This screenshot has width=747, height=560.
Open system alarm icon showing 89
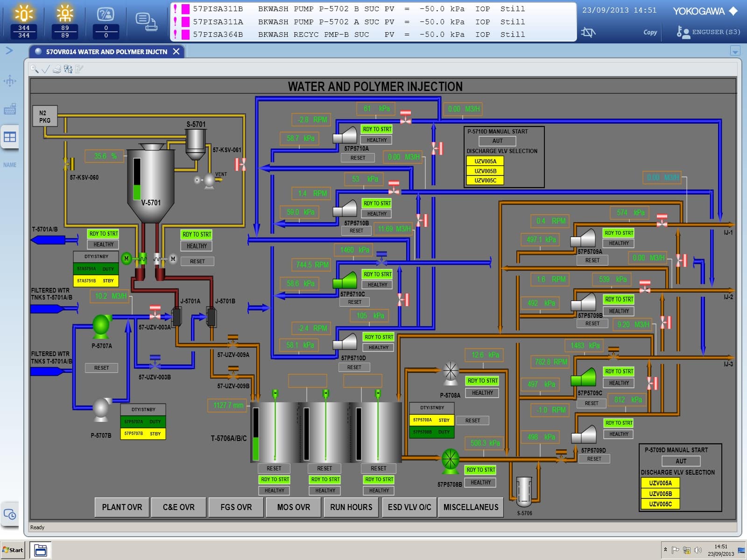[x=65, y=21]
